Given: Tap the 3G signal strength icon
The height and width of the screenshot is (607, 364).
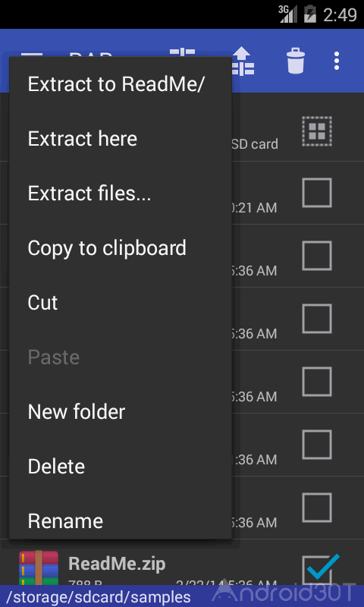Looking at the screenshot, I should click(x=288, y=14).
